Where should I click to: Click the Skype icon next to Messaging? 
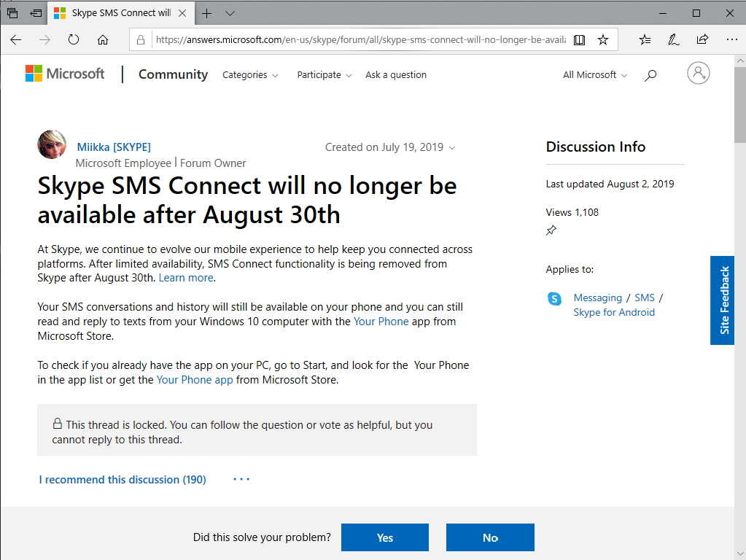point(554,298)
